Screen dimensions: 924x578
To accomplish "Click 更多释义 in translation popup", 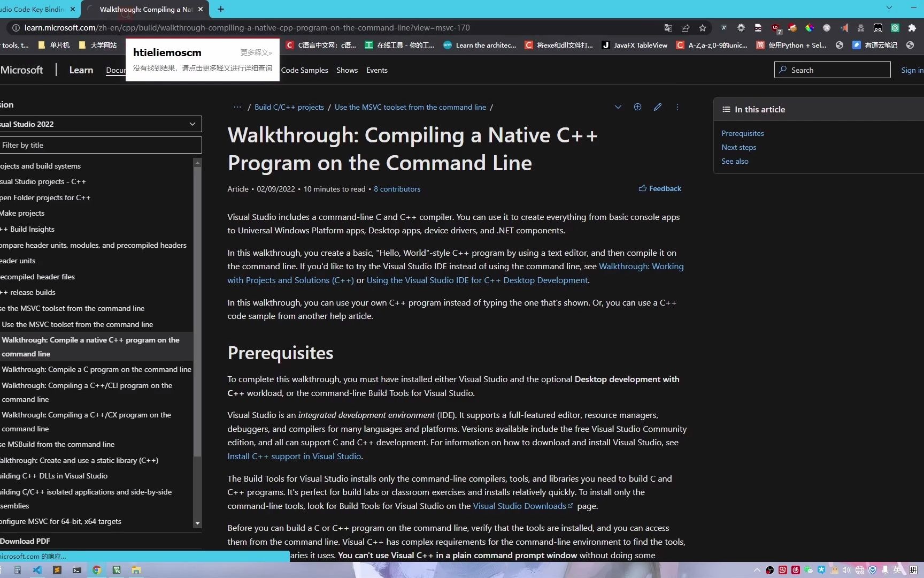I will pos(256,52).
